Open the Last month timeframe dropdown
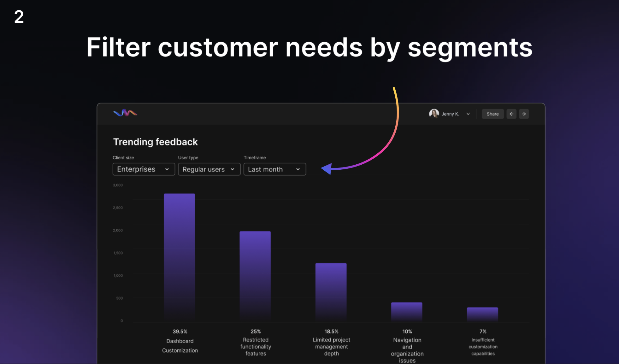This screenshot has width=619, height=364. [274, 169]
